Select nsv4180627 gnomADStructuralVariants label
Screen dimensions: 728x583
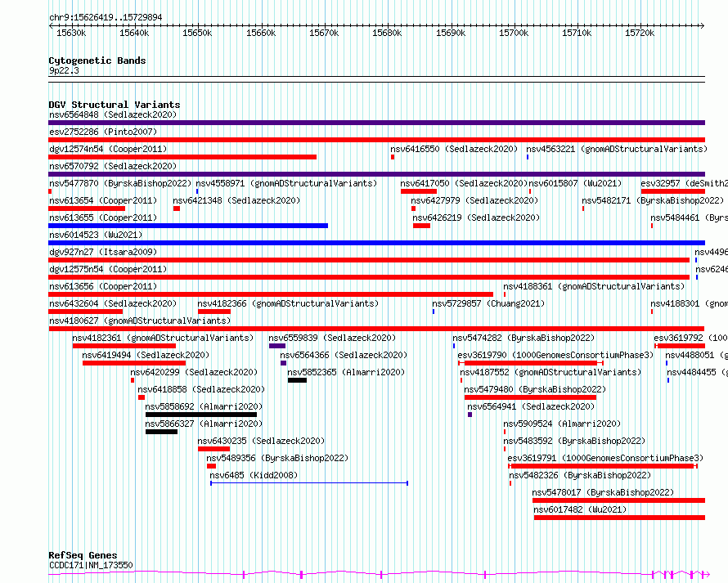[x=140, y=321]
